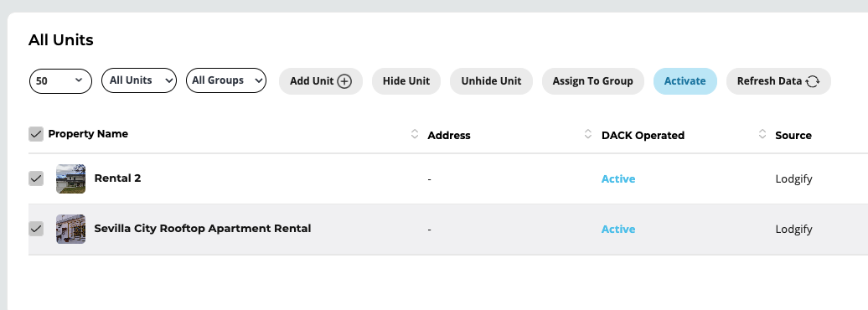This screenshot has height=310, width=868.
Task: Open the Sevilla City Rooftop Apartment Rental name
Action: pyautogui.click(x=203, y=228)
